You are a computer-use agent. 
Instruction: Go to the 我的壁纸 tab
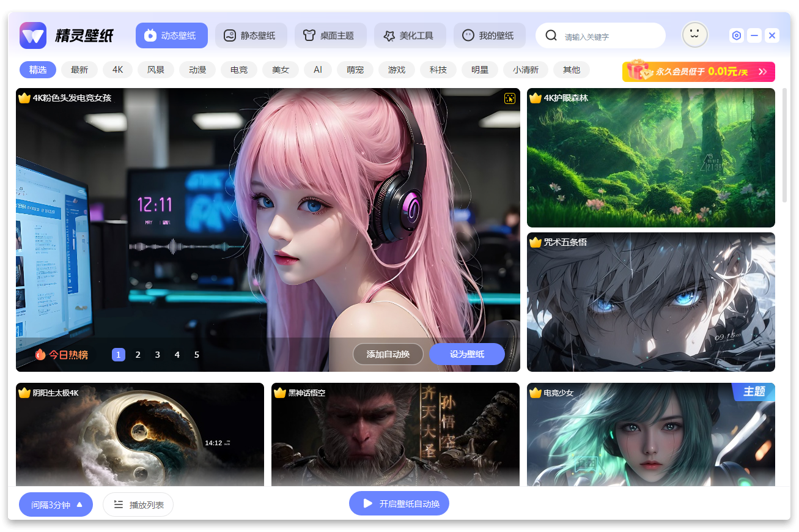click(490, 35)
